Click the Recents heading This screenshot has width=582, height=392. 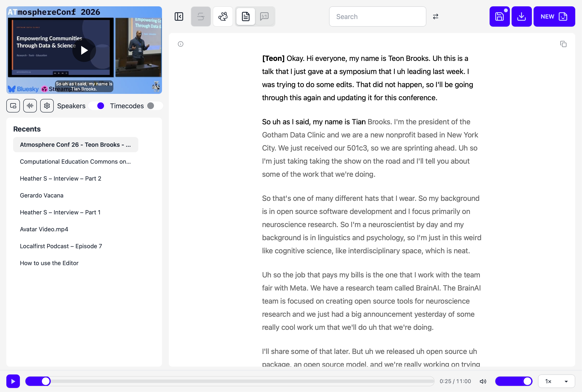27,129
